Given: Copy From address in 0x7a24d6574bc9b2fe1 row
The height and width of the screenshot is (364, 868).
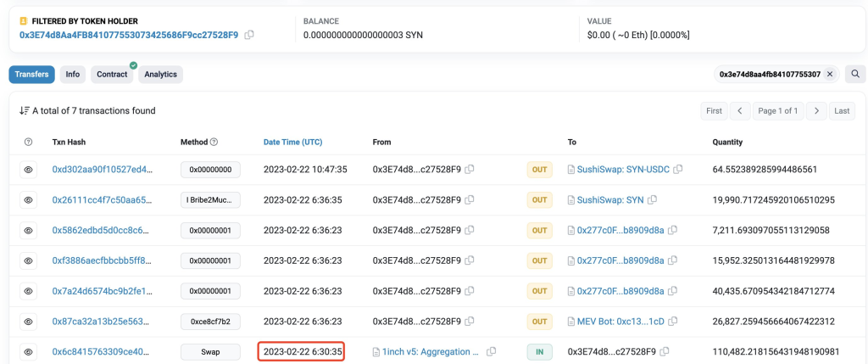Looking at the screenshot, I should [470, 291].
